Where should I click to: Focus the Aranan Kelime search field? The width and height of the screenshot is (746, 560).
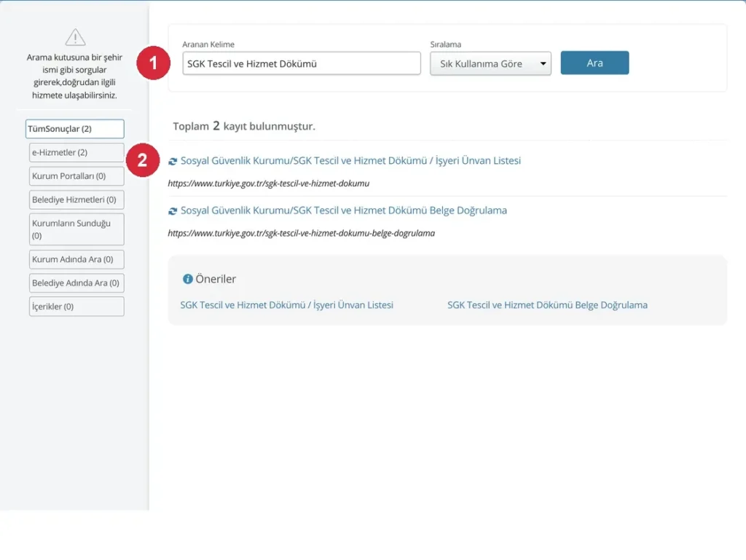click(302, 63)
